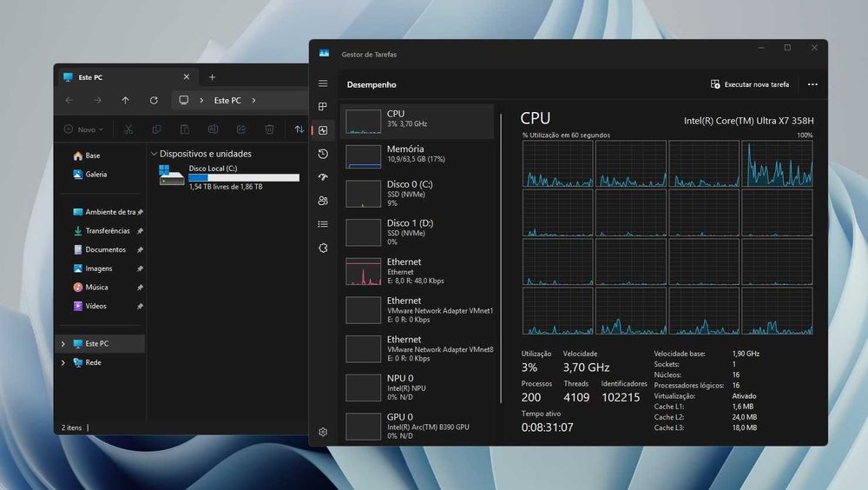The image size is (868, 490).
Task: Click Paste icon in File Explorer toolbar
Action: [x=185, y=129]
